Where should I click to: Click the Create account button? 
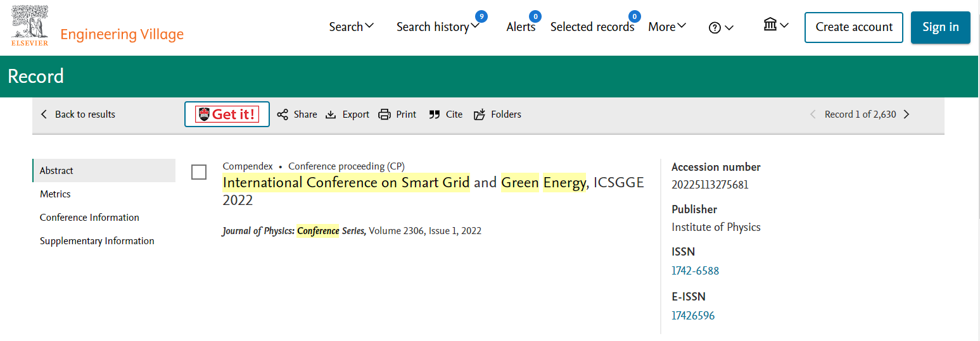pyautogui.click(x=854, y=27)
